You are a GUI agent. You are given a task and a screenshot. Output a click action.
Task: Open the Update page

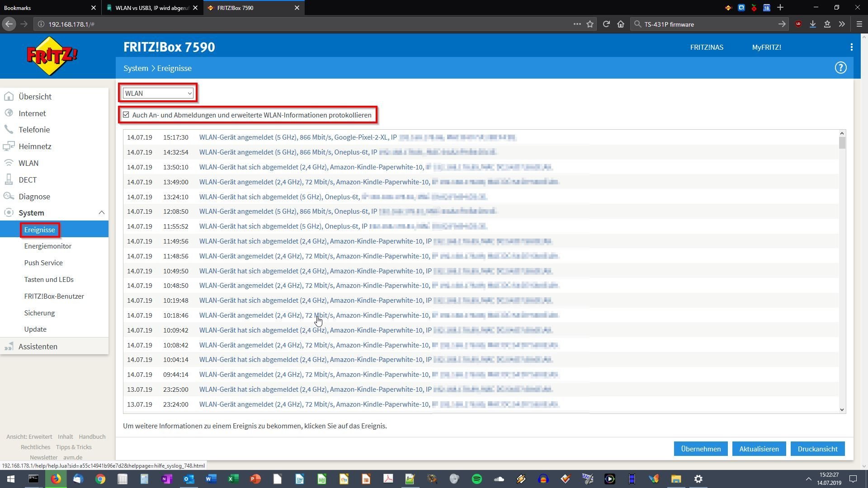[35, 329]
